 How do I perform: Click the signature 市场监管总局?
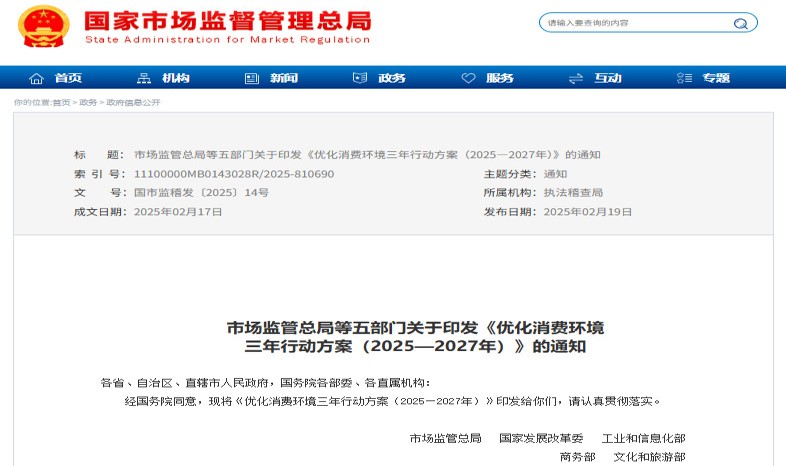coord(446,438)
